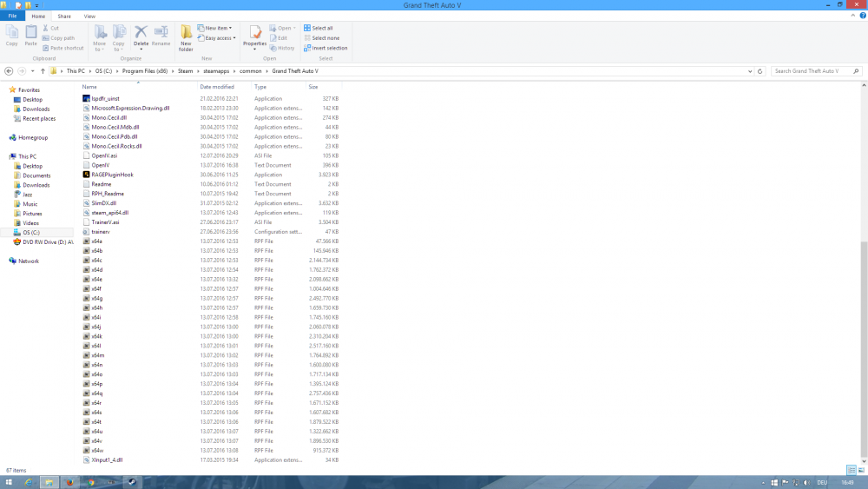Screen dimensions: 868x489
Task: Open the New item dropdown
Action: (214, 29)
